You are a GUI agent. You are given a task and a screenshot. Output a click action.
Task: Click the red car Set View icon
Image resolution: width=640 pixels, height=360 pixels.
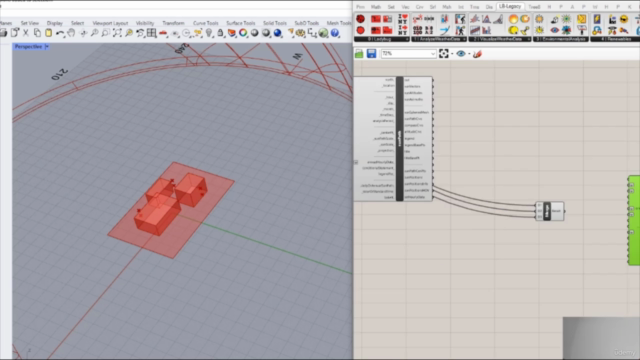coord(163,33)
